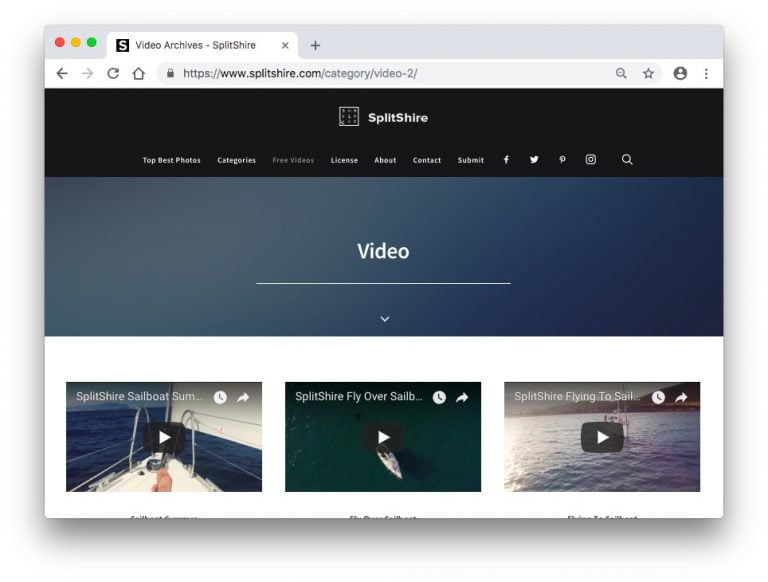The image size is (768, 582).
Task: Go to the browser home page
Action: (x=139, y=74)
